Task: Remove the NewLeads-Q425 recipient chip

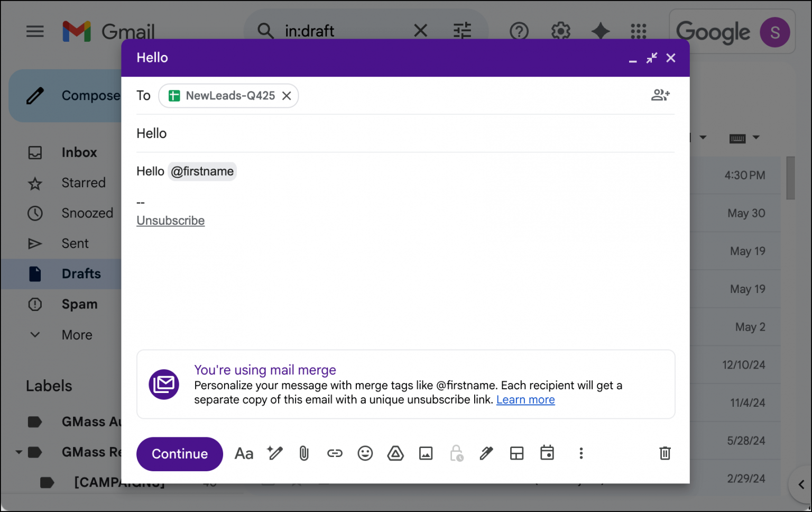Action: 287,96
